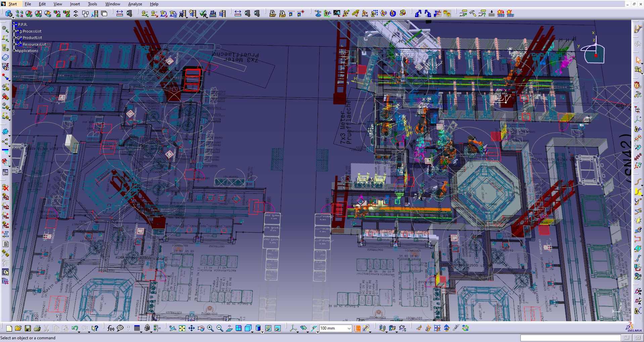The width and height of the screenshot is (644, 342).
Task: Click the Print icon
Action: tap(37, 328)
